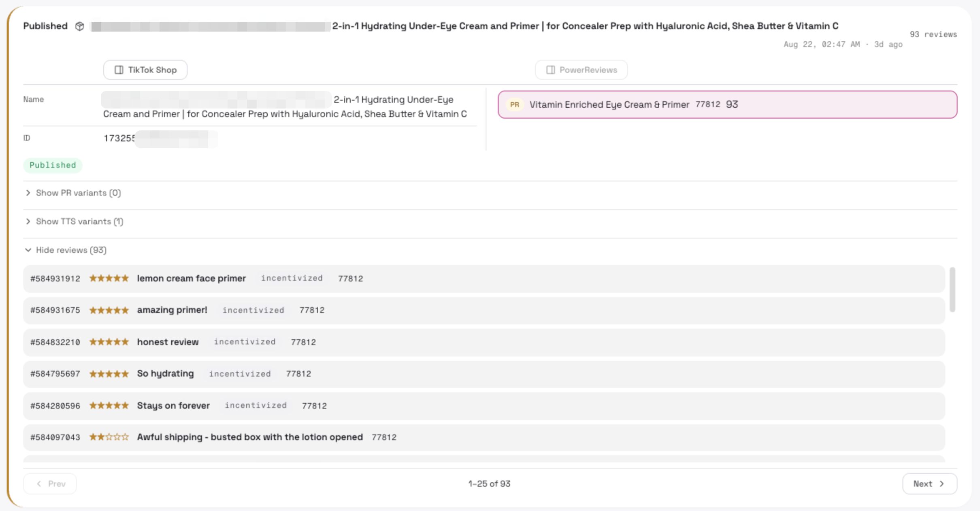Click the 1–25 of 93 pagination label
Viewport: 980px width, 511px height.
(x=490, y=484)
